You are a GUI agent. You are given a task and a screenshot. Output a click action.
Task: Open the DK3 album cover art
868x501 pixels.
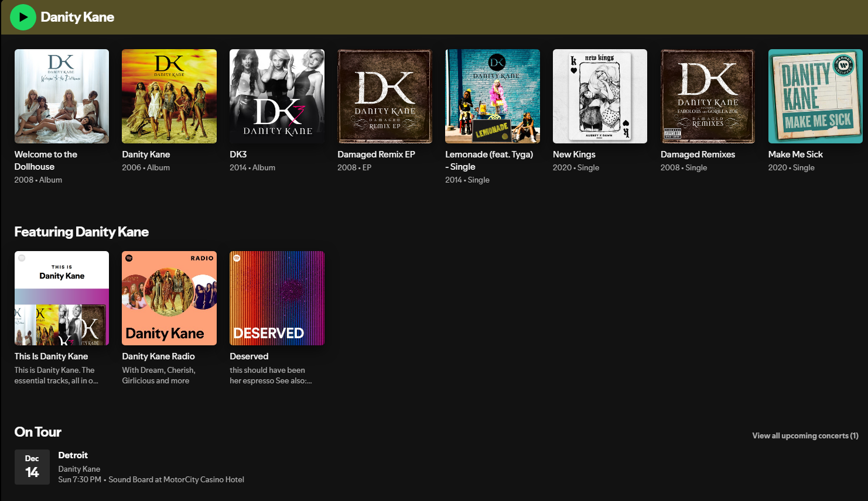click(x=277, y=96)
